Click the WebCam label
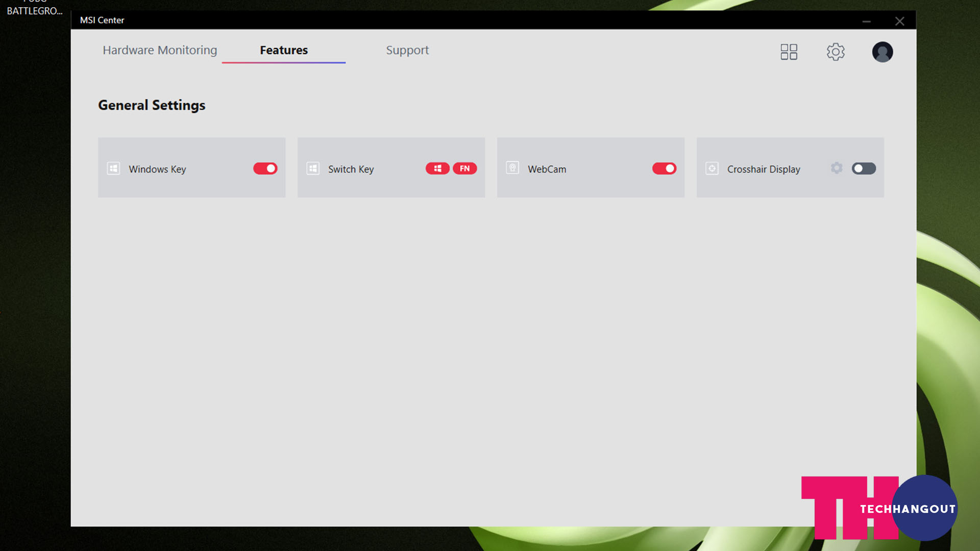 click(547, 169)
